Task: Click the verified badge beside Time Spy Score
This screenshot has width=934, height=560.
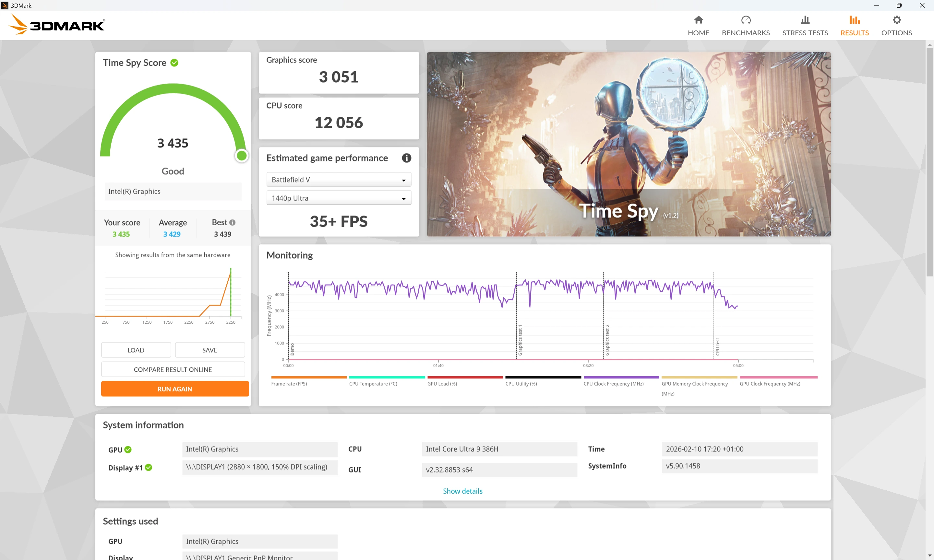Action: [174, 63]
